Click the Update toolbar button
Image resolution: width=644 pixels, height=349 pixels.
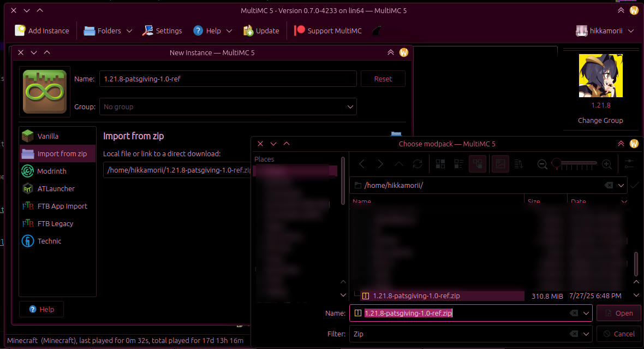pyautogui.click(x=261, y=31)
